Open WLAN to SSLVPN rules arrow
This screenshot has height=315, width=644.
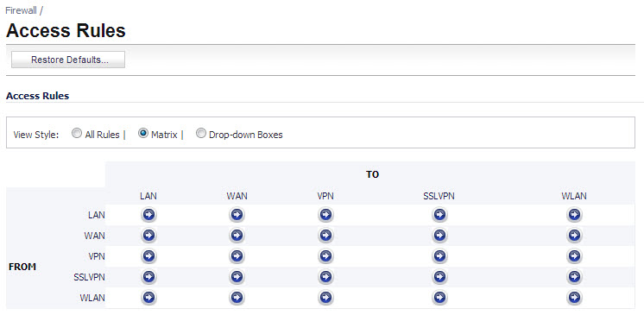439,298
